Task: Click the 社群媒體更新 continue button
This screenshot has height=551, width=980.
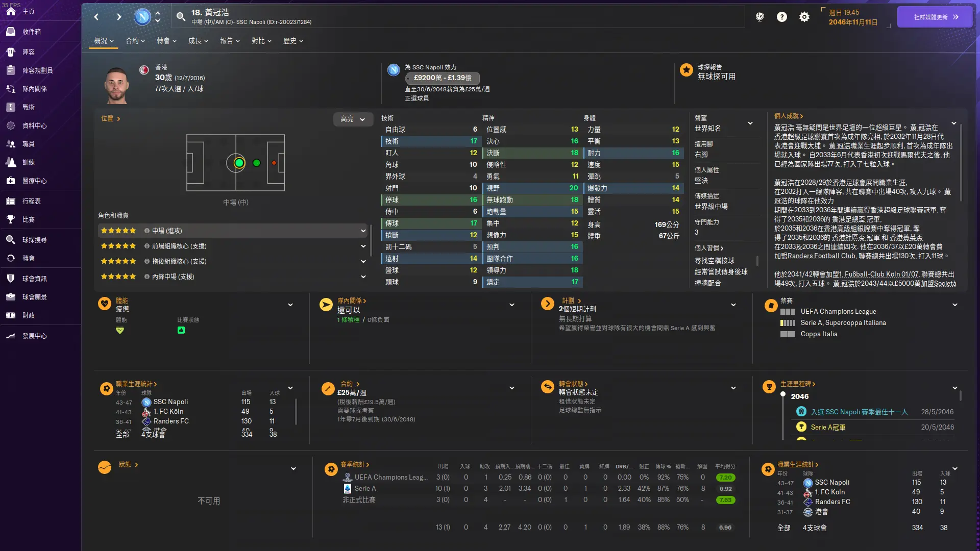Action: [935, 17]
